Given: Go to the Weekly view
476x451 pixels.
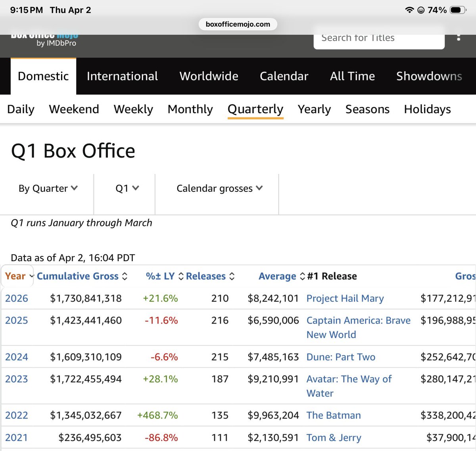Looking at the screenshot, I should click(133, 109).
